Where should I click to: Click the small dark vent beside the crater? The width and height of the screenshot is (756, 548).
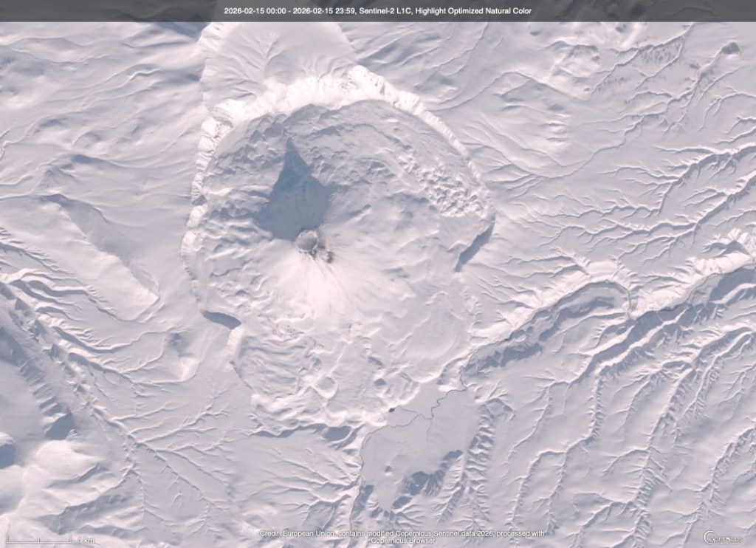click(x=326, y=256)
